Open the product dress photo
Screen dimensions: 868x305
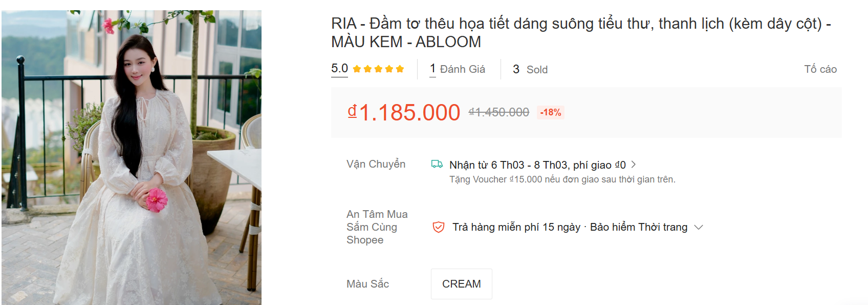(x=132, y=157)
